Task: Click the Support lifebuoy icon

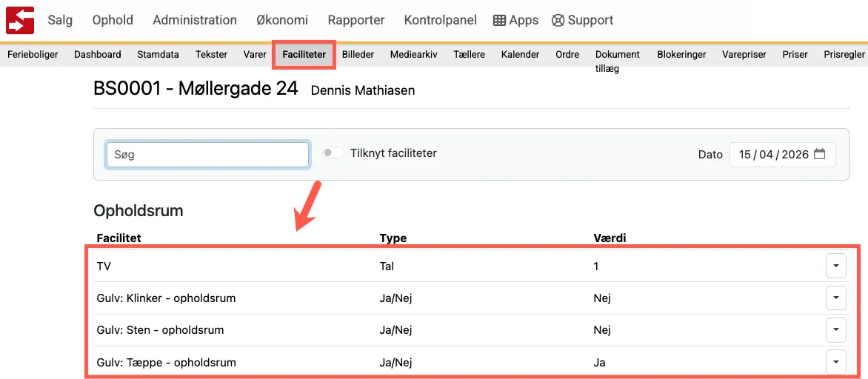Action: (558, 21)
